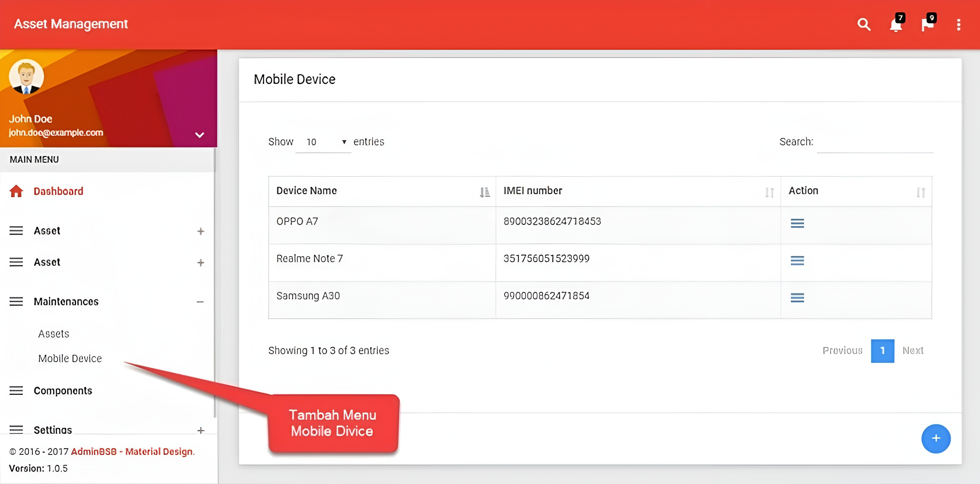The width and height of the screenshot is (980, 484).
Task: Open action menu for Samsung A30
Action: tap(797, 298)
